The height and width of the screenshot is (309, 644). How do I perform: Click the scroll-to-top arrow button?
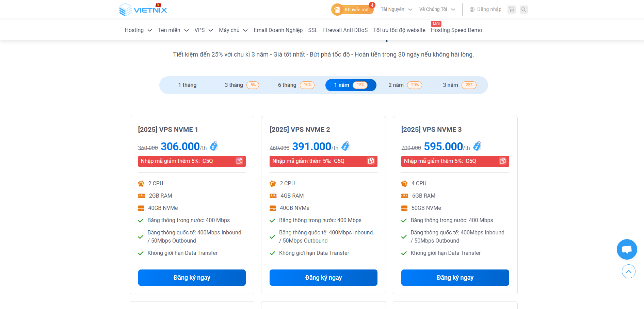pos(628,272)
